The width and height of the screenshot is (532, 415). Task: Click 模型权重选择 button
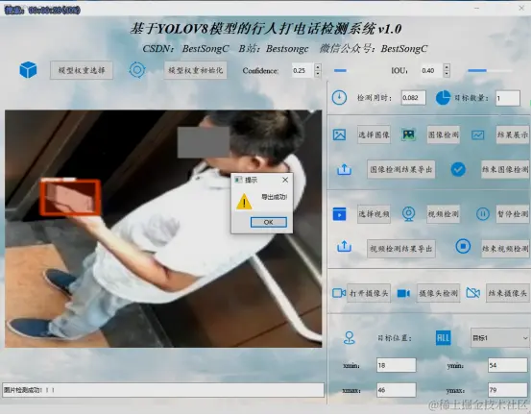[x=82, y=70]
